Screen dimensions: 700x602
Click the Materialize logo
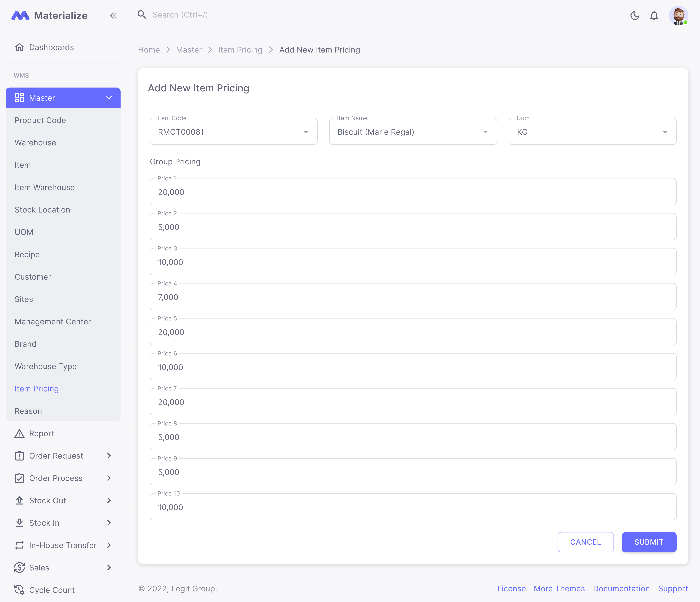click(49, 16)
